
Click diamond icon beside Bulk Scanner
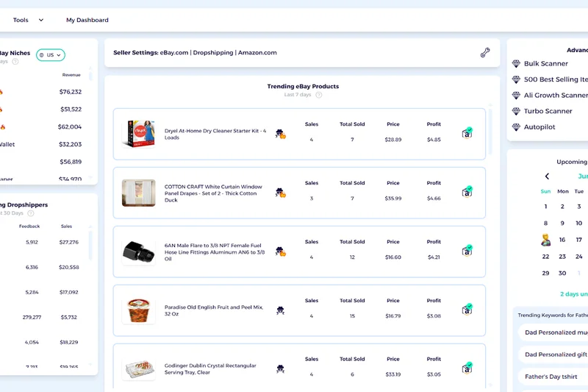pos(516,64)
